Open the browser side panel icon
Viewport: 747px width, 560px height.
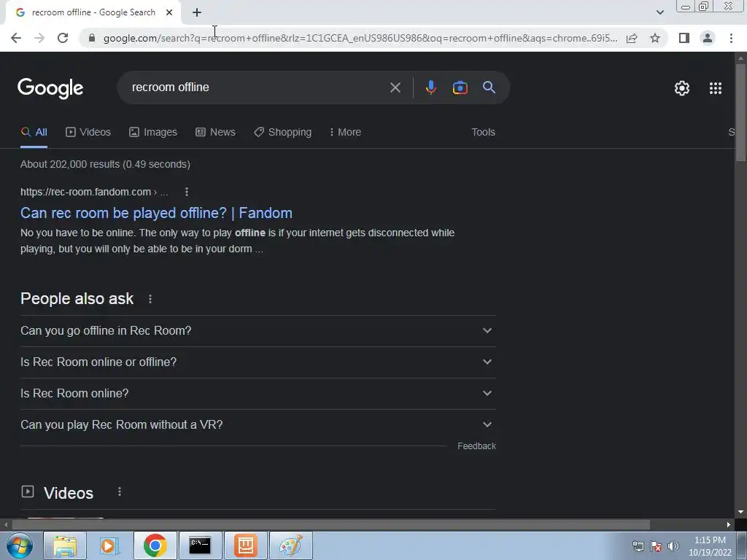click(x=684, y=38)
